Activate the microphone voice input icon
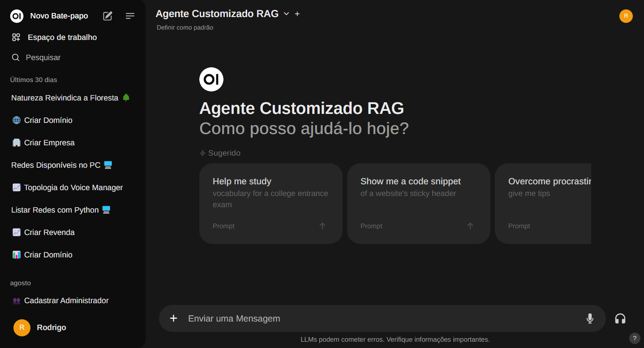This screenshot has height=348, width=644. [590, 318]
